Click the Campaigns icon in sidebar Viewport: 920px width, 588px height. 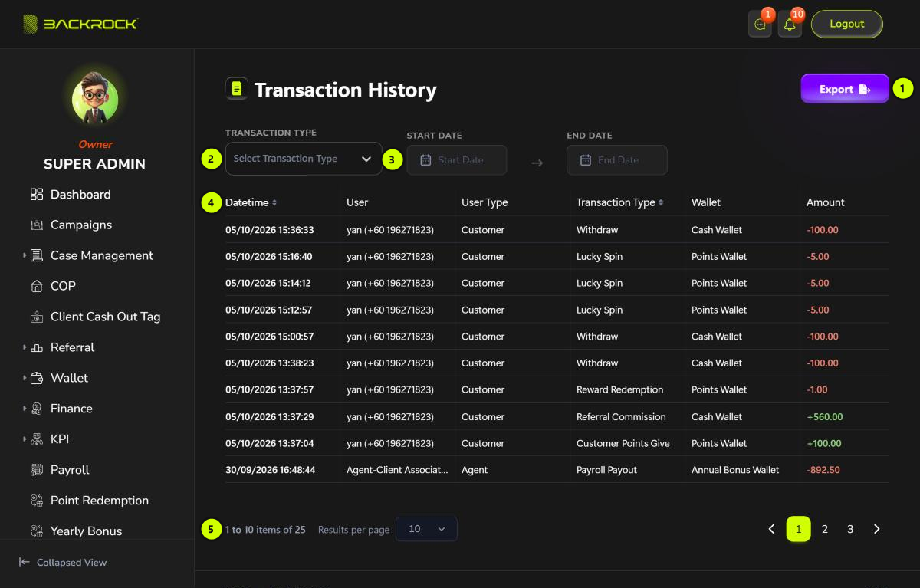pyautogui.click(x=37, y=225)
